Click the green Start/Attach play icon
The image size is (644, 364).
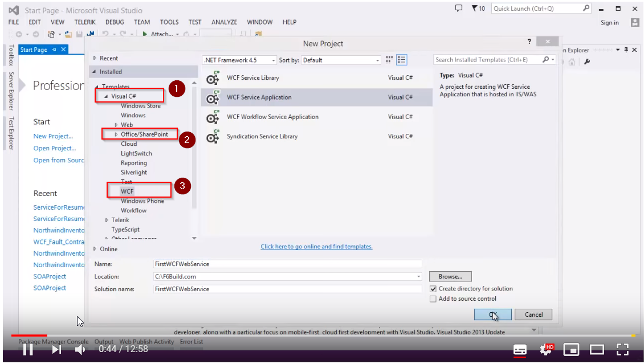point(145,34)
